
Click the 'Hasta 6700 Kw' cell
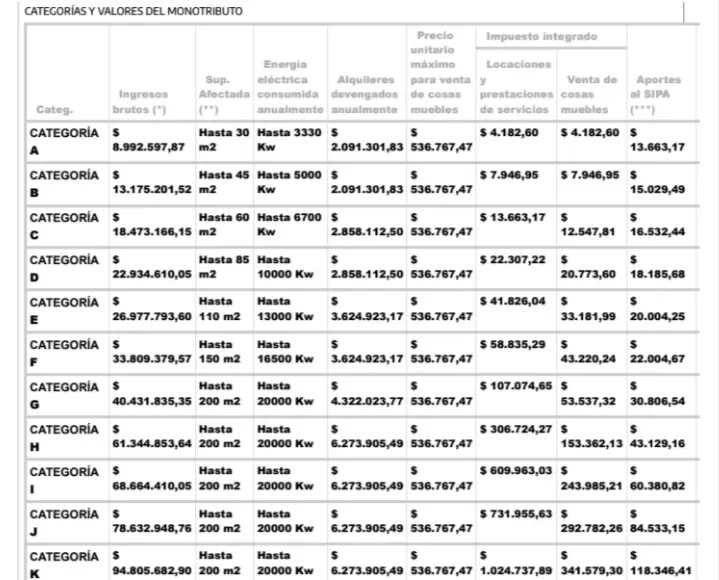pos(289,224)
